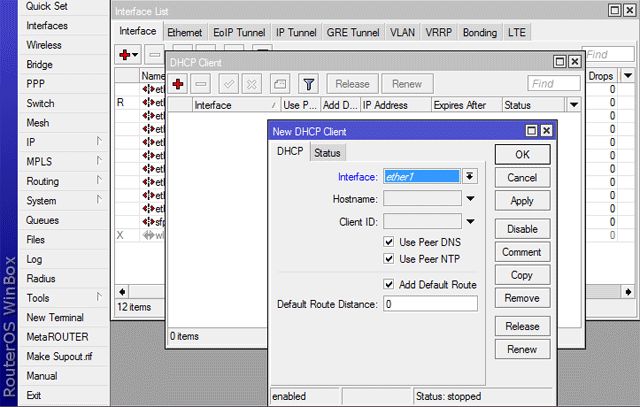The height and width of the screenshot is (407, 640).
Task: Click the add plus icon in Interface List
Action: pyautogui.click(x=128, y=53)
